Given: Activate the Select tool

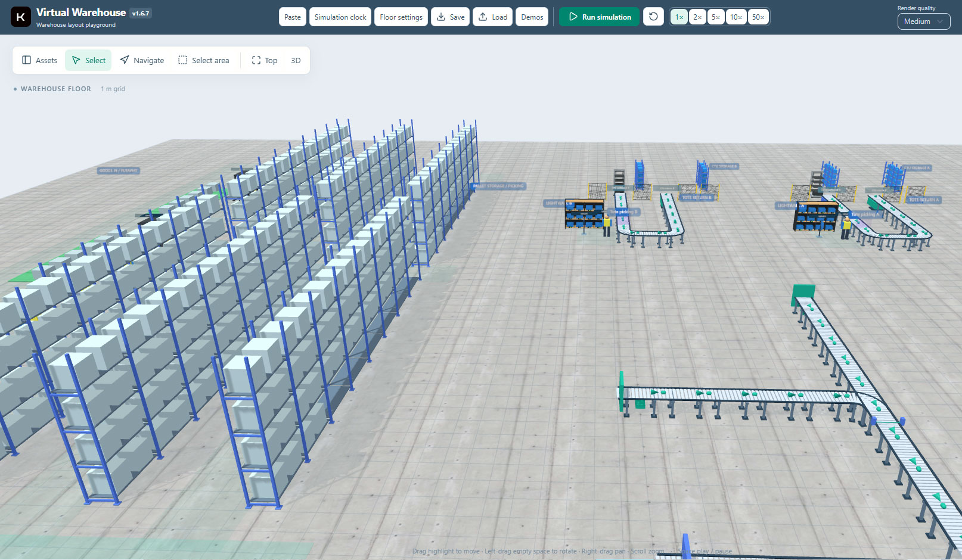Looking at the screenshot, I should point(88,60).
